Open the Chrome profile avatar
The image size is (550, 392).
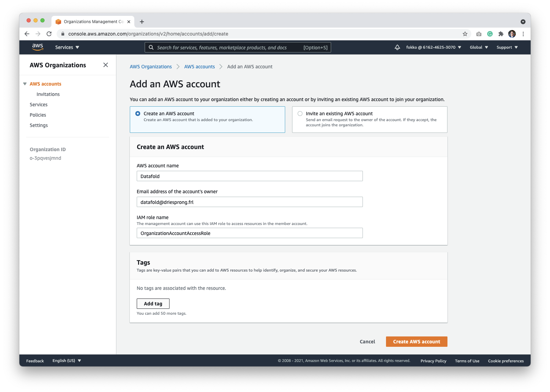pos(512,34)
